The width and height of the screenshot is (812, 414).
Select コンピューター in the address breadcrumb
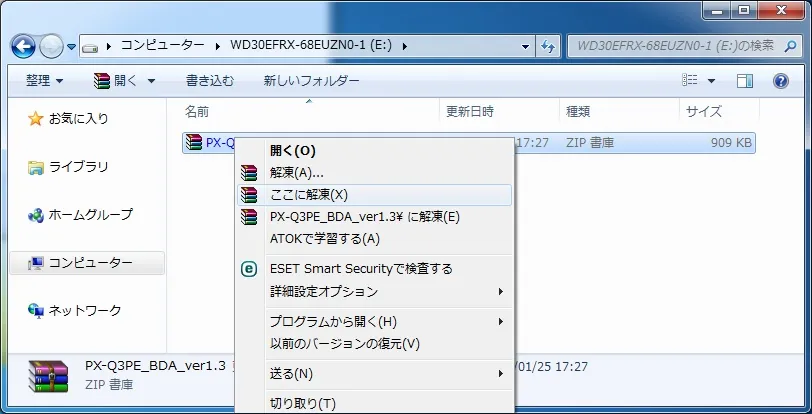coord(162,46)
